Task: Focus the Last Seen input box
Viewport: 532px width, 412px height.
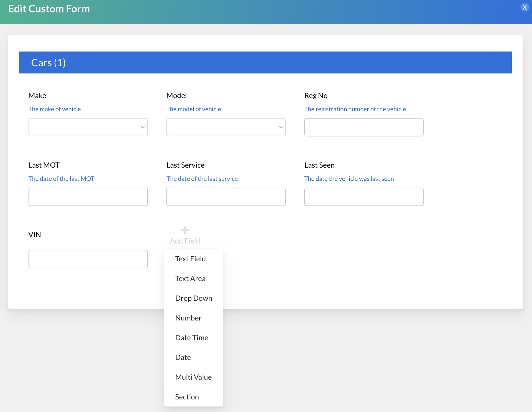Action: point(363,197)
